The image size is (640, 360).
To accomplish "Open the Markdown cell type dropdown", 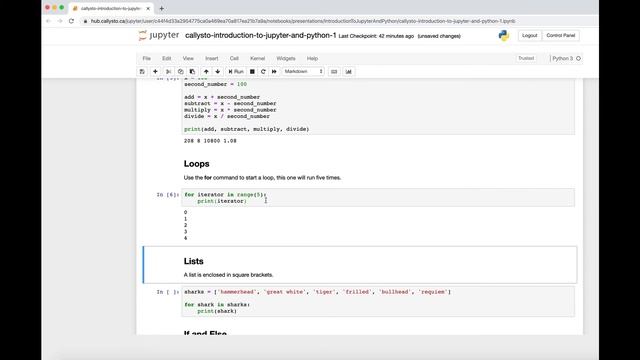I will [x=303, y=71].
